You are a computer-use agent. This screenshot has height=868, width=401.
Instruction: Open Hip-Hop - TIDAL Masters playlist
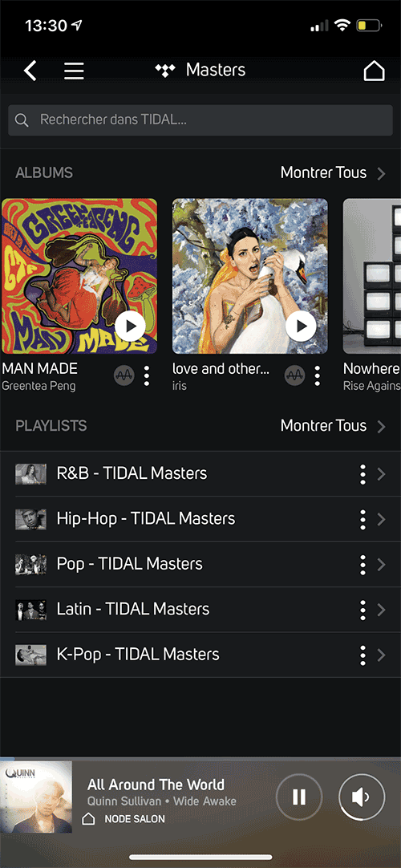[x=200, y=519]
